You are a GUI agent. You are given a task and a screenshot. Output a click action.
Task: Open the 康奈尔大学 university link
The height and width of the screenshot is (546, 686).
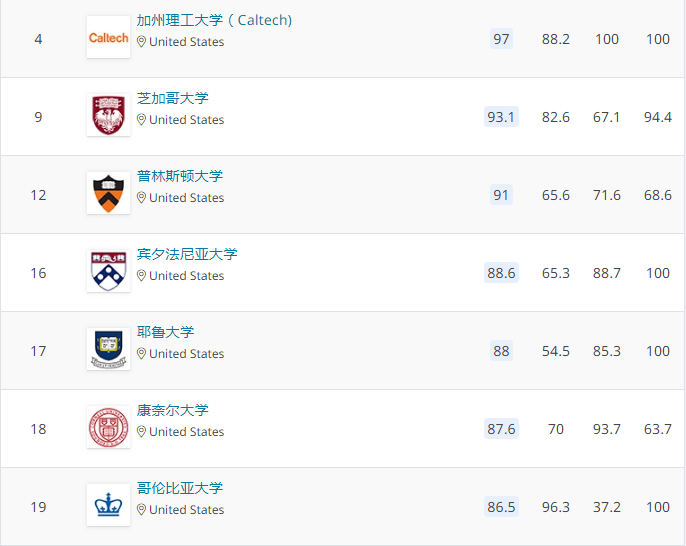coord(173,410)
